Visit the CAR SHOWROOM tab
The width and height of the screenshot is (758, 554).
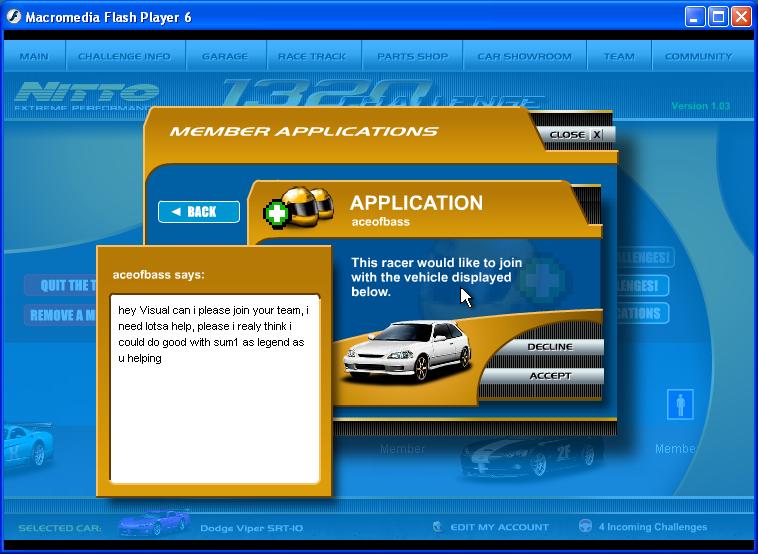tap(525, 56)
